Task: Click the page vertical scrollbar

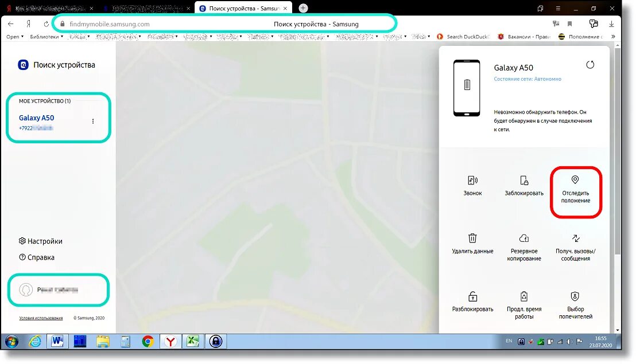Action: coord(618,152)
